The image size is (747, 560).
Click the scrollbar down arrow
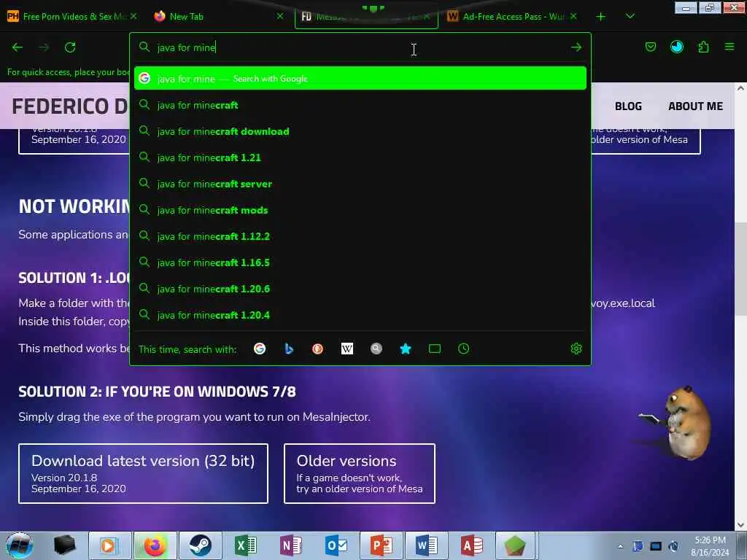[x=740, y=524]
